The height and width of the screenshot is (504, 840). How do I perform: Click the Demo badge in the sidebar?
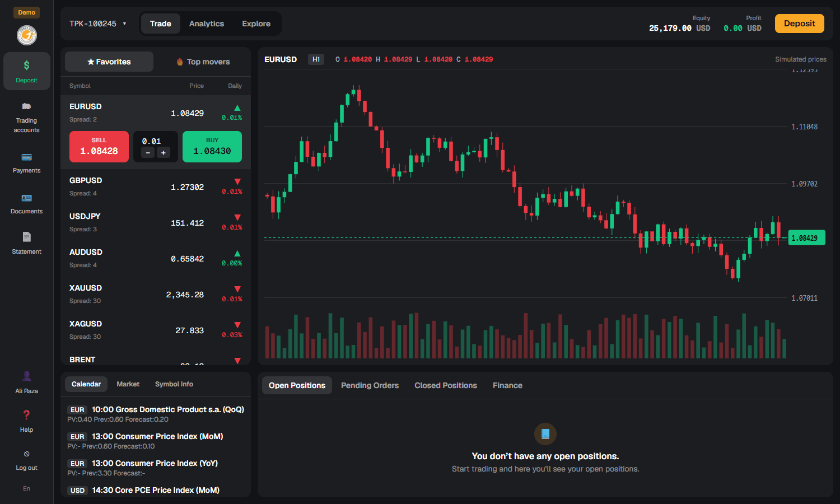26,12
